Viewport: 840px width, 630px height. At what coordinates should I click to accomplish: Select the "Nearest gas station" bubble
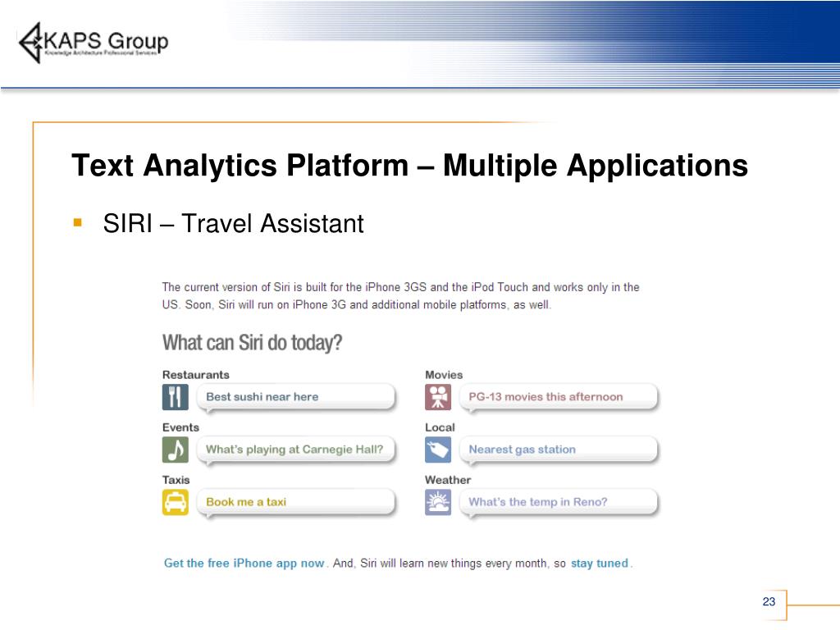(x=558, y=450)
